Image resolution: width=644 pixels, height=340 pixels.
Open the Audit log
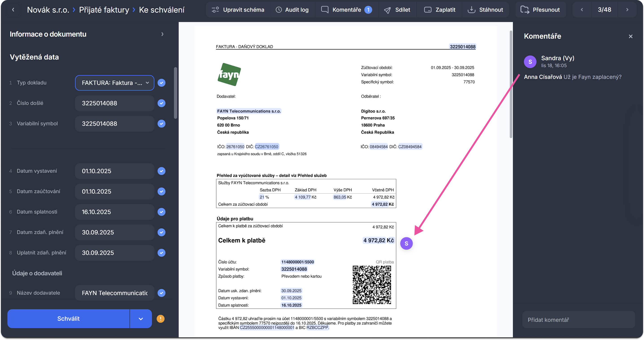(x=292, y=10)
